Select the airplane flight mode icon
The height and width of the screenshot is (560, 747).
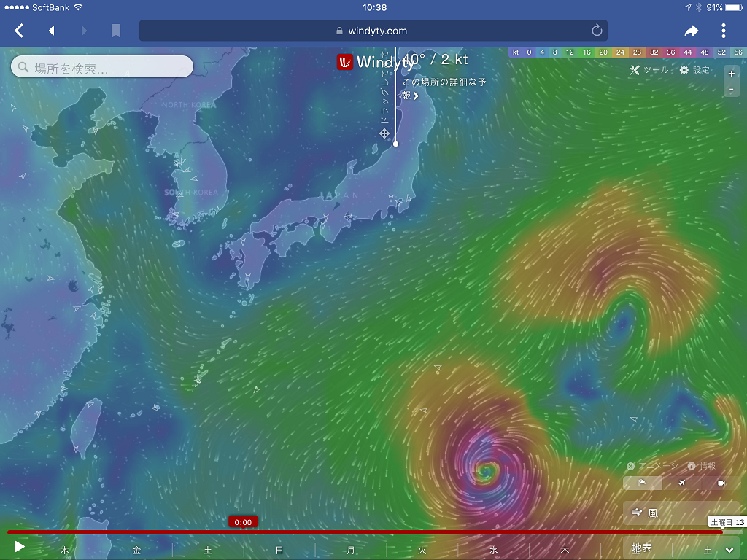(681, 483)
